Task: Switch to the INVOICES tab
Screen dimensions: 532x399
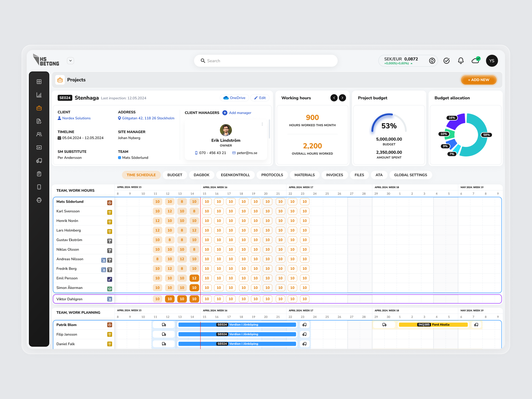Action: 335,175
